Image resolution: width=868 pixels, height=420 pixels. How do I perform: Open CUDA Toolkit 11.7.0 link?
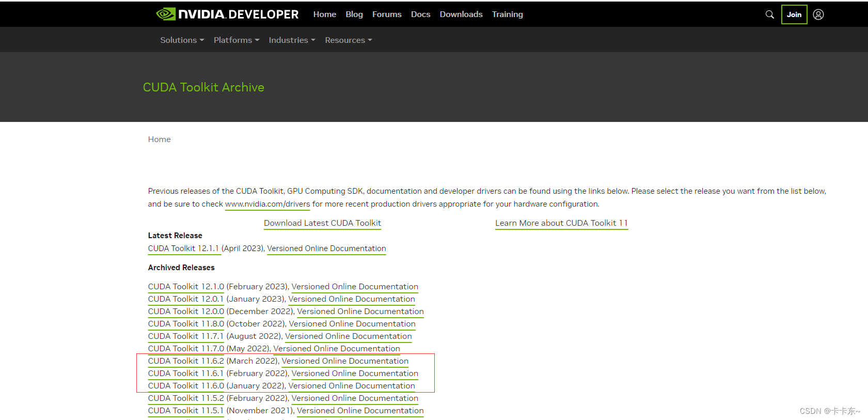click(186, 349)
